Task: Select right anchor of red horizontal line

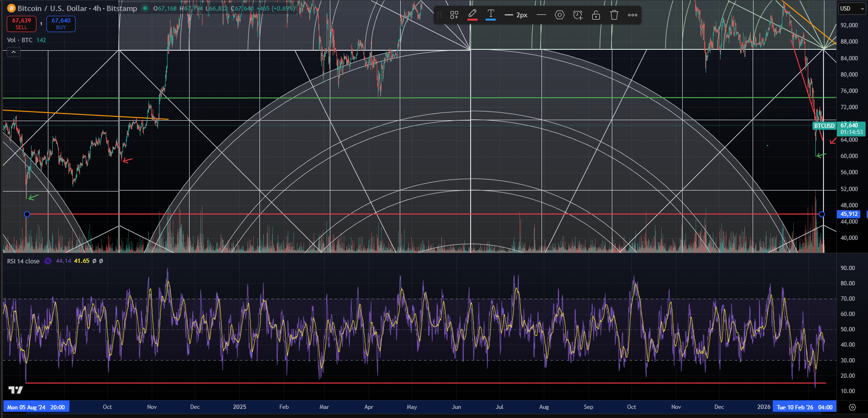Action: [822, 214]
